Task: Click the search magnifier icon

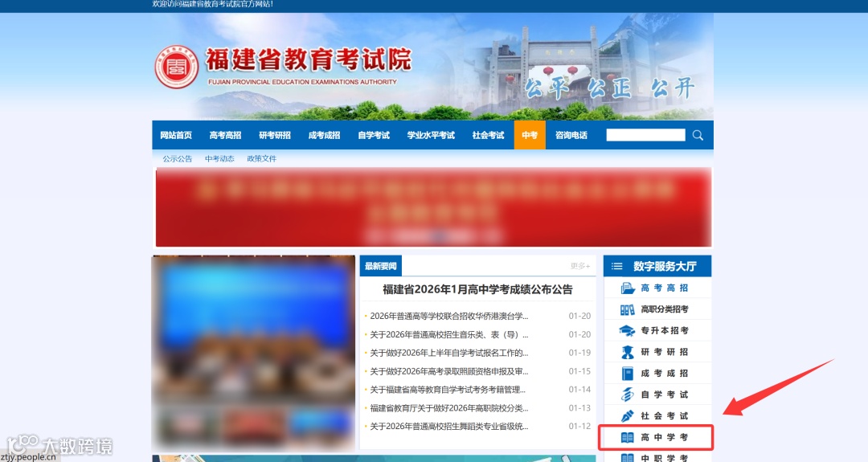Action: [x=698, y=135]
